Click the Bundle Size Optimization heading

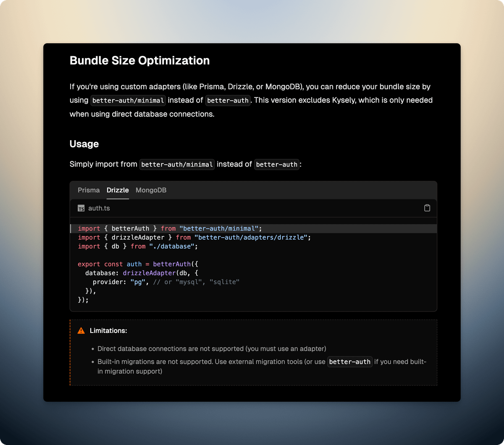click(x=139, y=60)
